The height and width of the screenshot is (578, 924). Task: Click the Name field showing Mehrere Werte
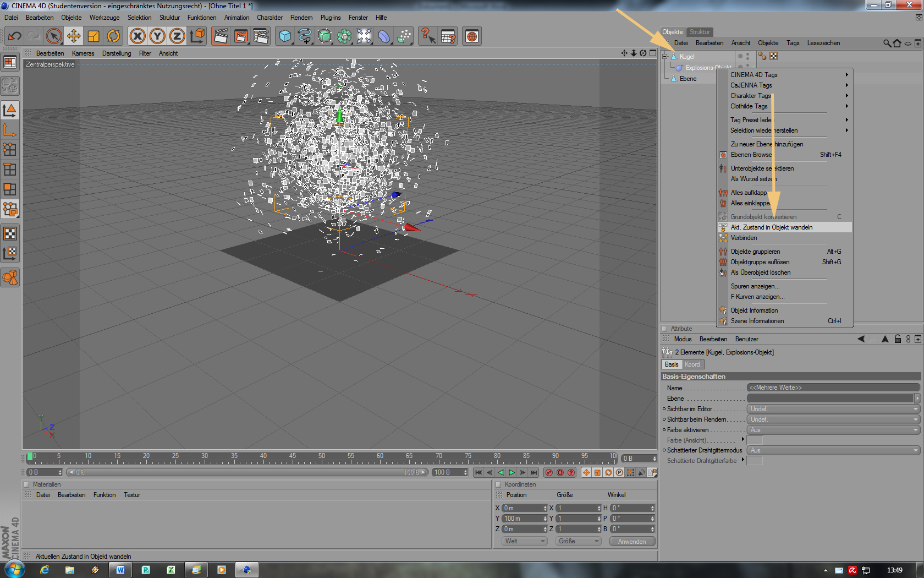click(x=833, y=388)
